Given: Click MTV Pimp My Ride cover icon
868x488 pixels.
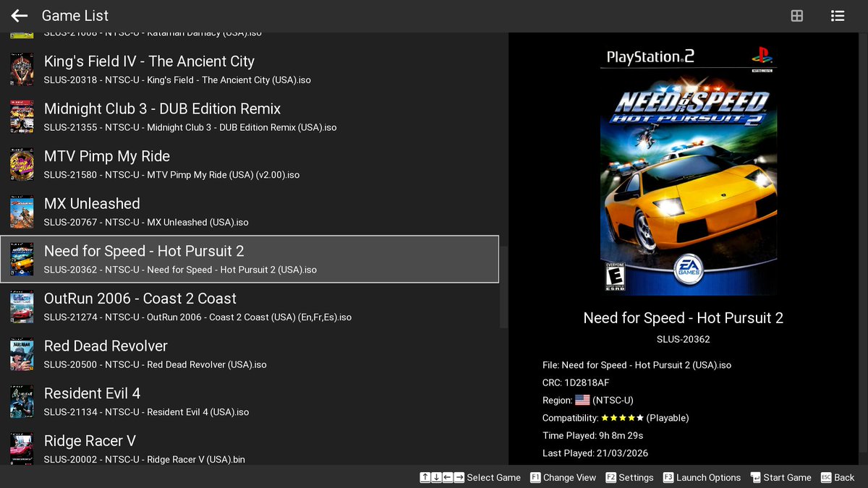Looking at the screenshot, I should click(22, 164).
